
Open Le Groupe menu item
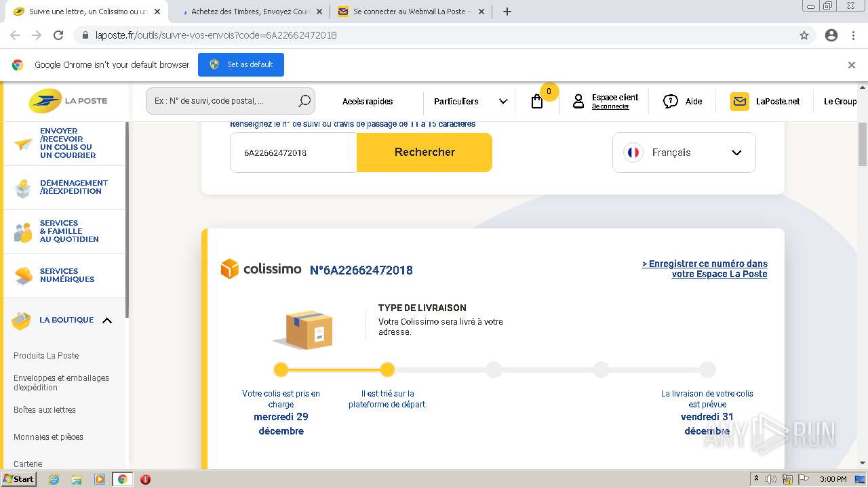840,102
